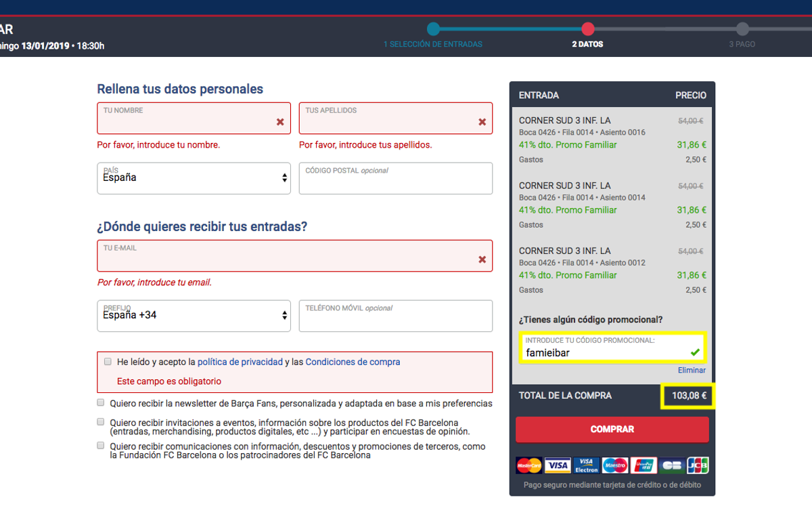Click Eliminar to remove the promo code
Viewport: 812px width, 508px height.
tap(692, 370)
